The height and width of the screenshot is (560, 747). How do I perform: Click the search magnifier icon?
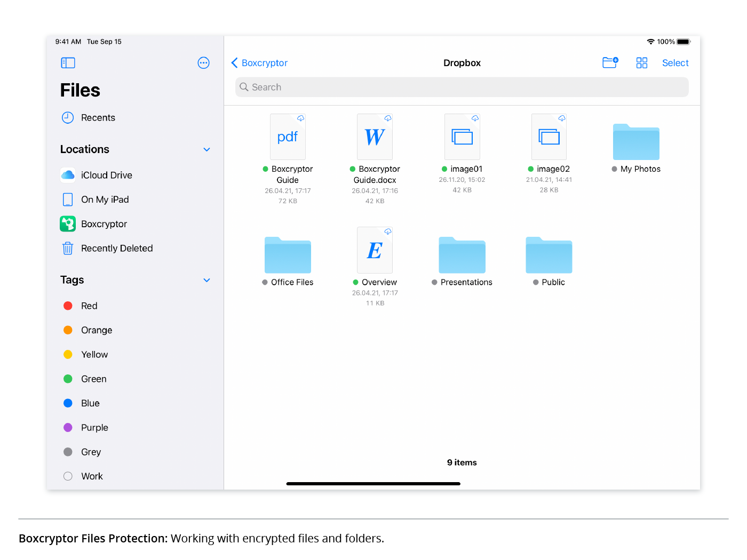[244, 87]
